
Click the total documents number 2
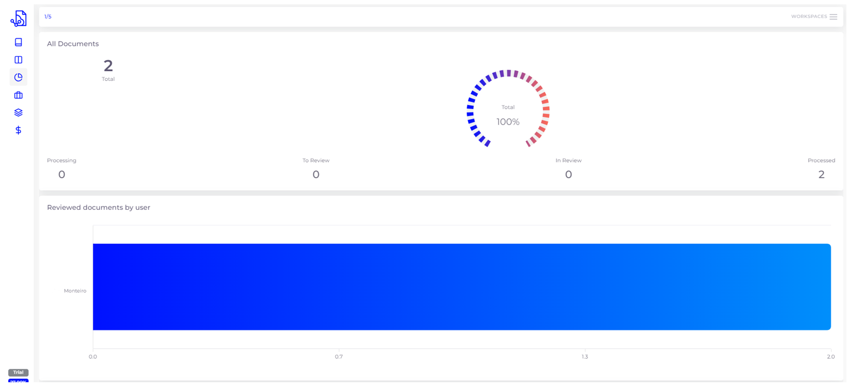tap(108, 66)
